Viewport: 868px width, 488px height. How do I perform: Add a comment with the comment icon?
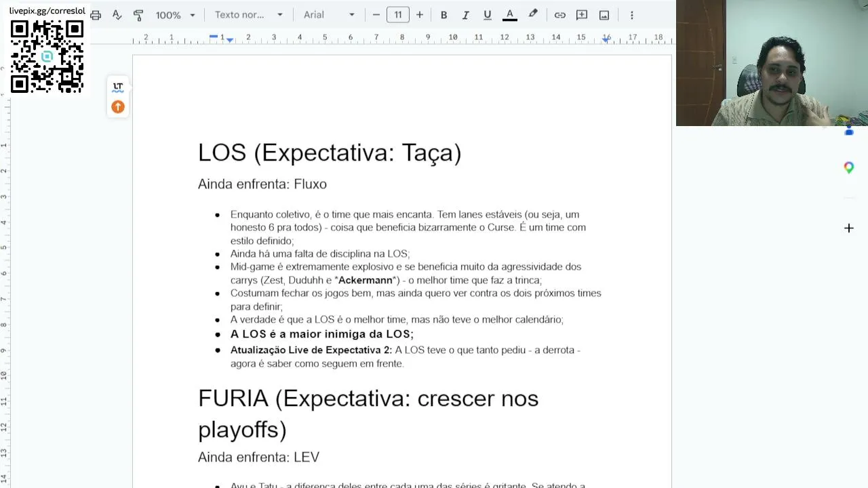(x=581, y=15)
